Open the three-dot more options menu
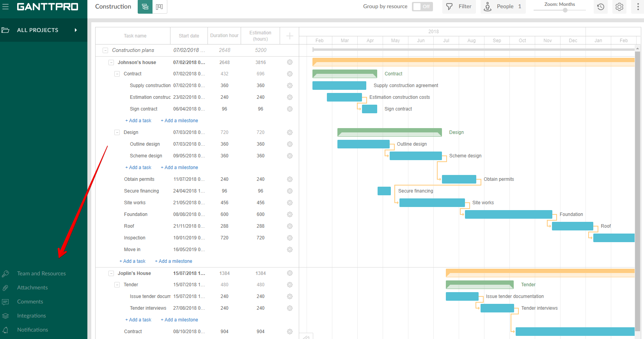The image size is (644, 339). coord(638,7)
